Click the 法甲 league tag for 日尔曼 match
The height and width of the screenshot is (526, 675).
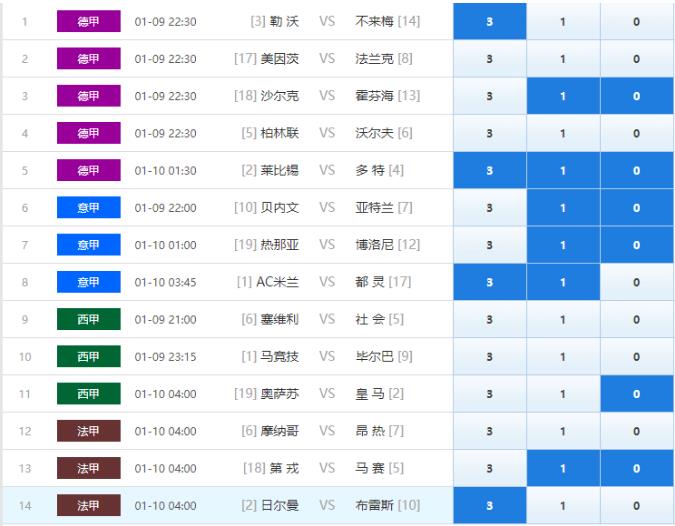tap(89, 506)
